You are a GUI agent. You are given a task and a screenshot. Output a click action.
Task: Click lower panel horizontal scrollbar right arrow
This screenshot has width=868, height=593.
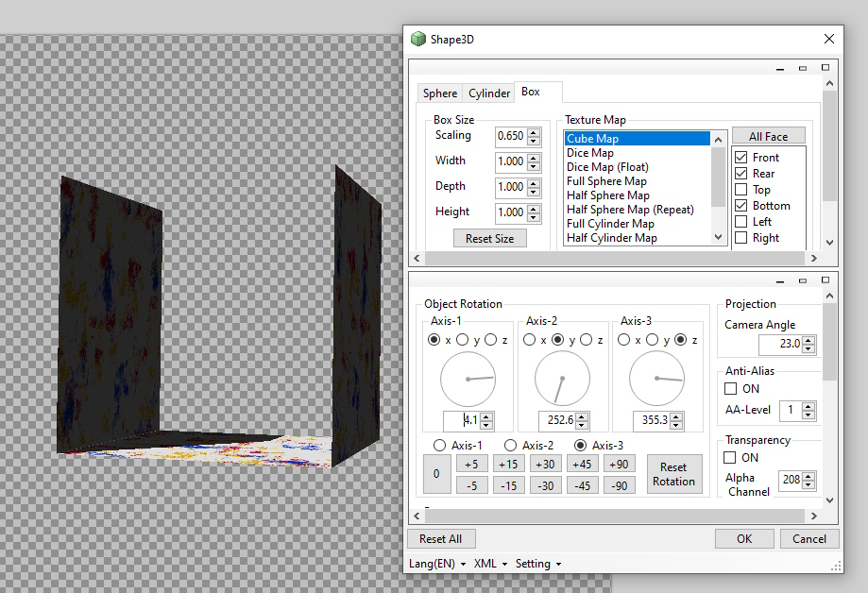coord(814,516)
